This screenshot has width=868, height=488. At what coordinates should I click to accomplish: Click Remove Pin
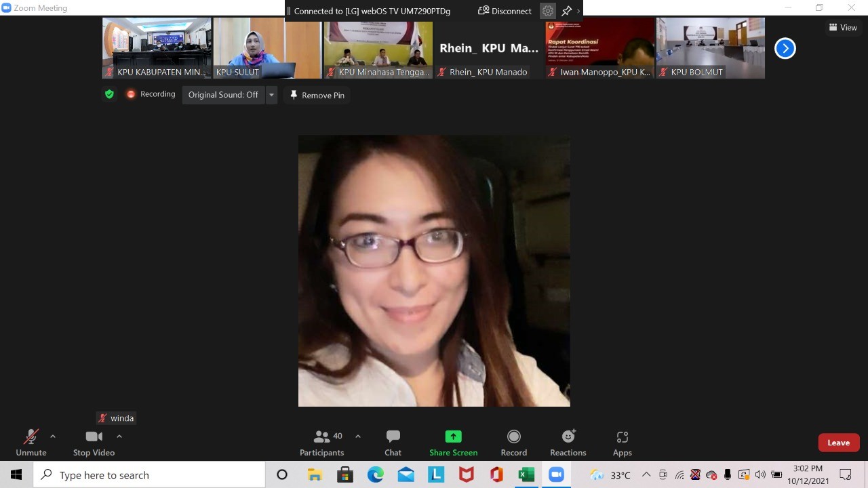tap(317, 96)
